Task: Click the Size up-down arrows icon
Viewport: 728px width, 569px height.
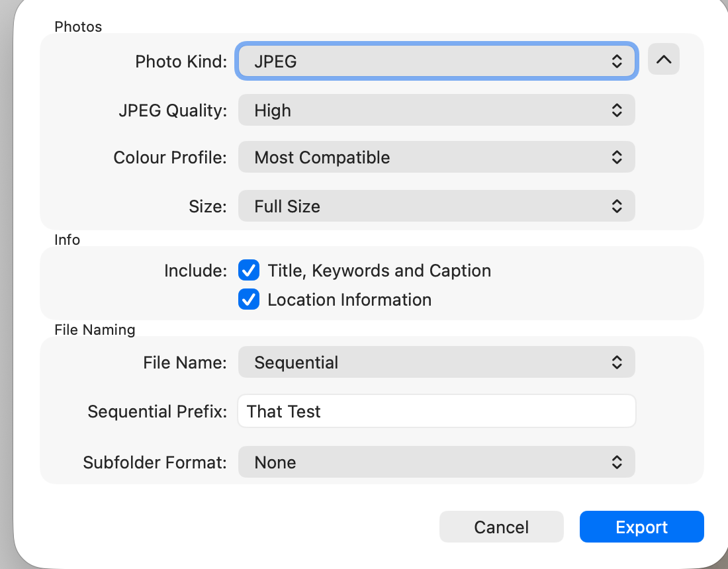Action: coord(617,206)
